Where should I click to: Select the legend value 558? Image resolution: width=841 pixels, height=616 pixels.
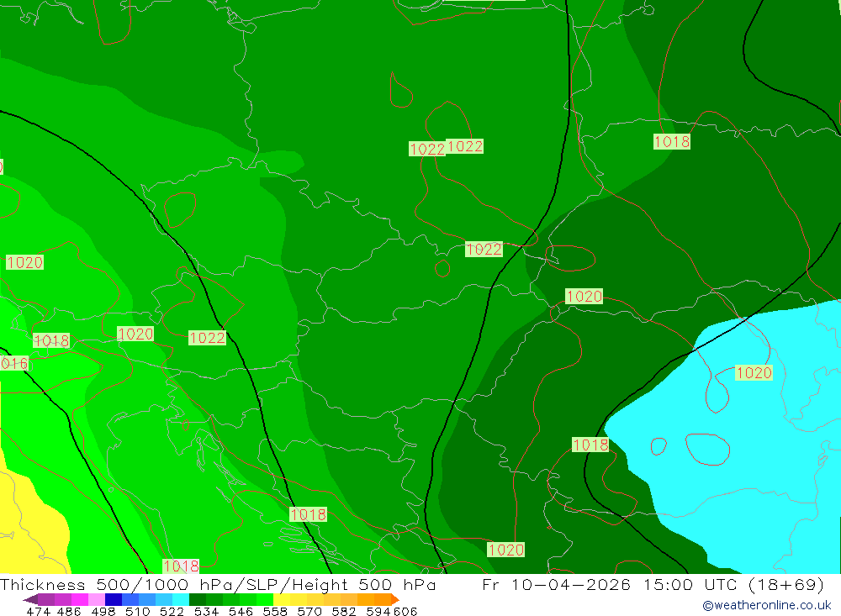275,611
